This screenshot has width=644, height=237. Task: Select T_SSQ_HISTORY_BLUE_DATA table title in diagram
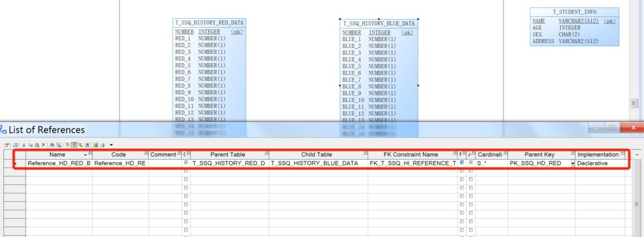pos(379,24)
